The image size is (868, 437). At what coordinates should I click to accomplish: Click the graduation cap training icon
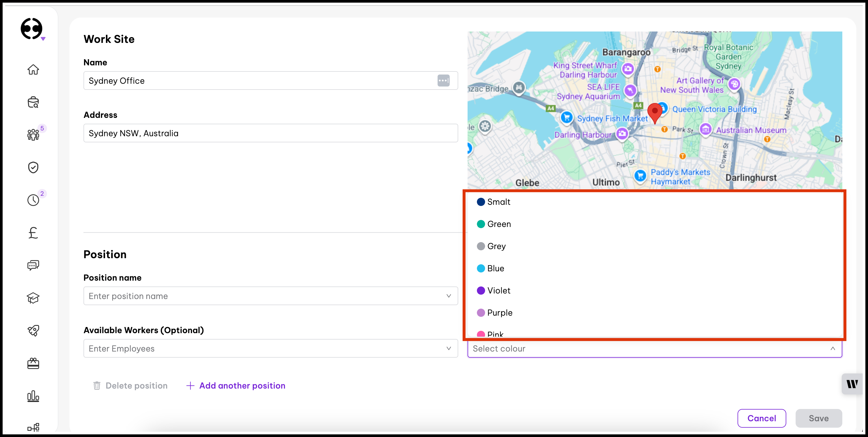(33, 298)
